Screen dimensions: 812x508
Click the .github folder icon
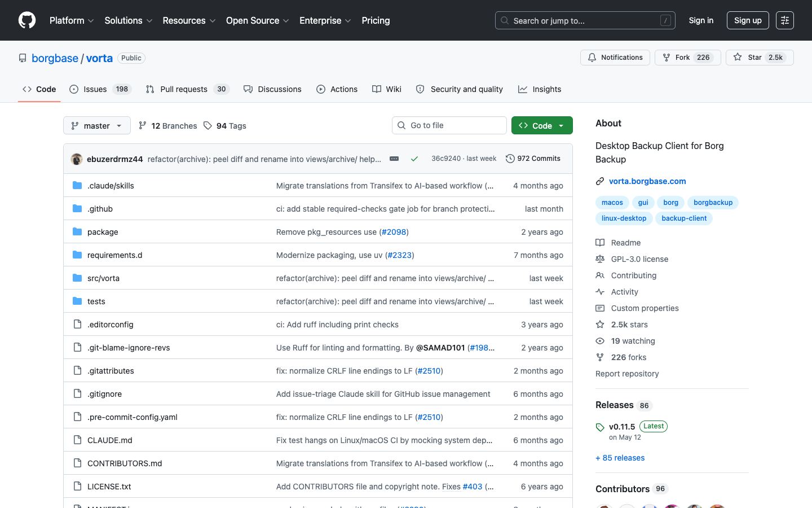click(77, 208)
